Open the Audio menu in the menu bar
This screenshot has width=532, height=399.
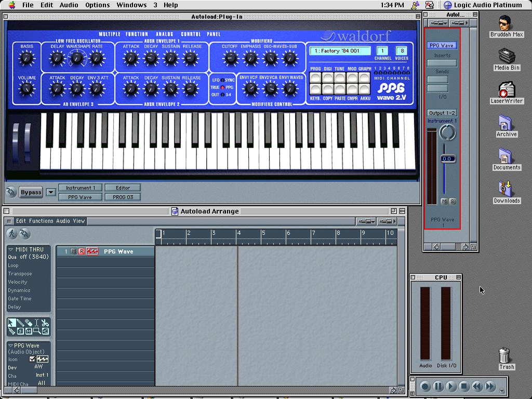click(x=69, y=5)
